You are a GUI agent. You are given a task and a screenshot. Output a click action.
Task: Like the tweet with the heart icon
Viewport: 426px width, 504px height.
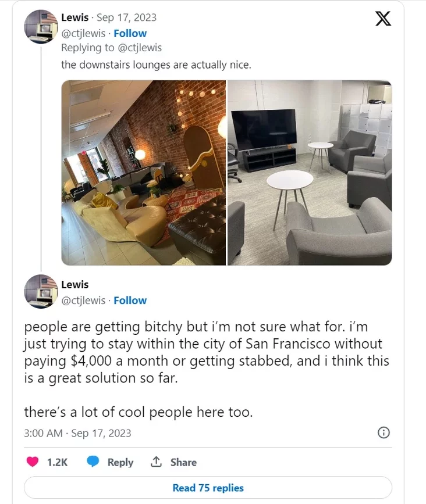click(33, 462)
